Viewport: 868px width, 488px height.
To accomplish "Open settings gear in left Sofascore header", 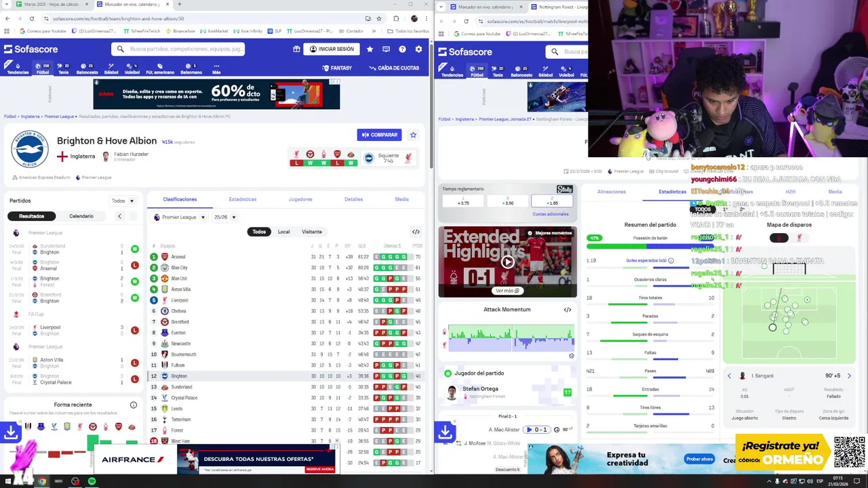I will tap(418, 49).
